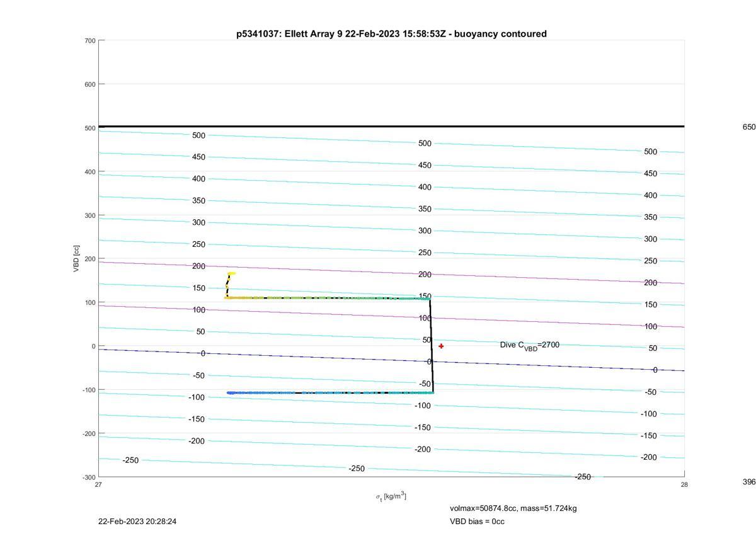Click the x-axis tick label 27

(98, 484)
